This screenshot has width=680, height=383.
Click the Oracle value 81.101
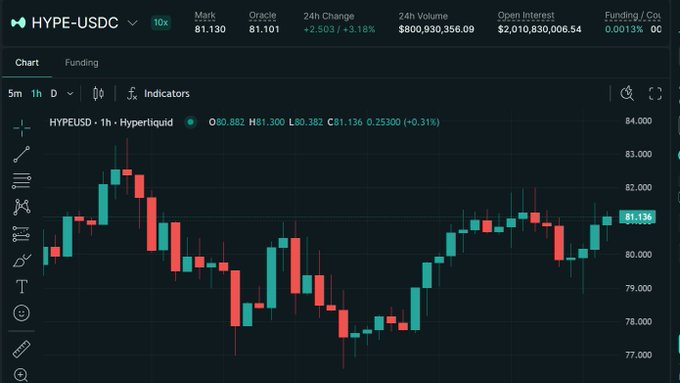(264, 29)
